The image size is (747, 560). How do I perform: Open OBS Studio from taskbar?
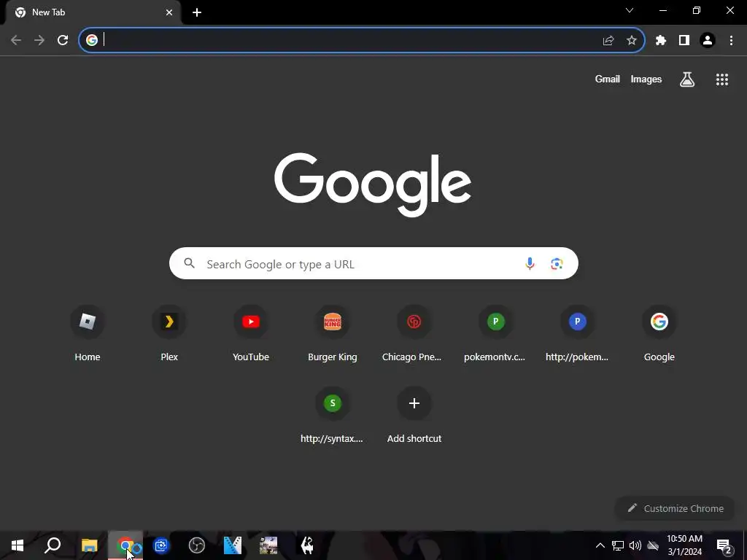point(196,545)
